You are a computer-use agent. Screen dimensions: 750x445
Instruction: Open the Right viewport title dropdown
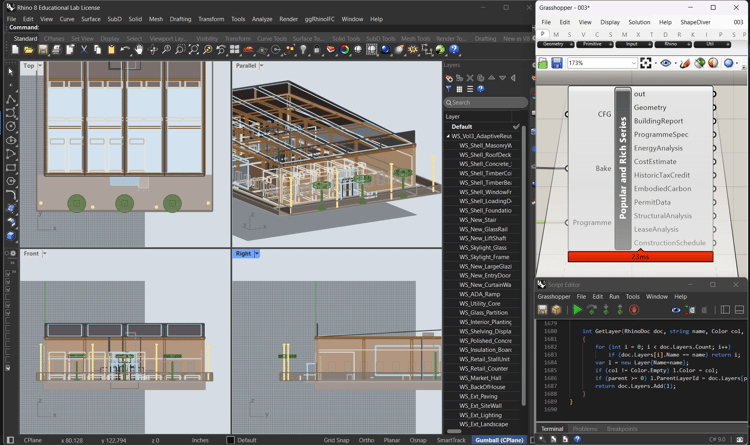tap(257, 254)
